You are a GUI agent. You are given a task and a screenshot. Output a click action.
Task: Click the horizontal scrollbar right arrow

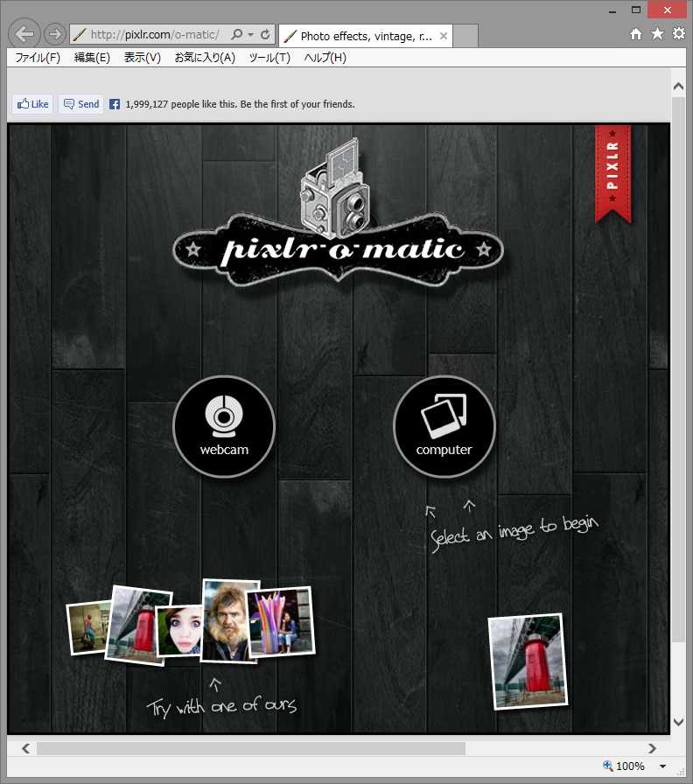652,748
